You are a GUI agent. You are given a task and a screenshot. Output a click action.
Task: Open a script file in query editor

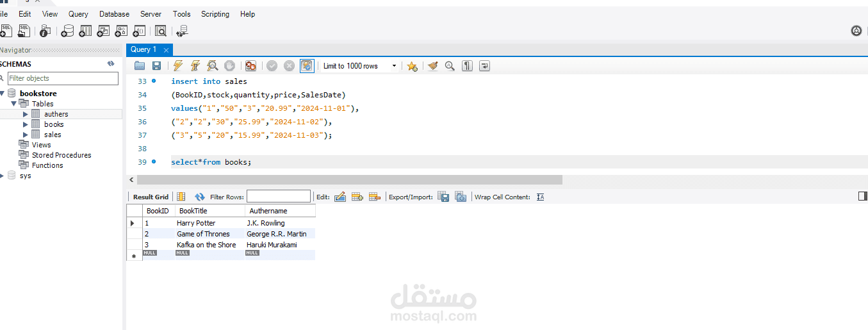(x=140, y=65)
